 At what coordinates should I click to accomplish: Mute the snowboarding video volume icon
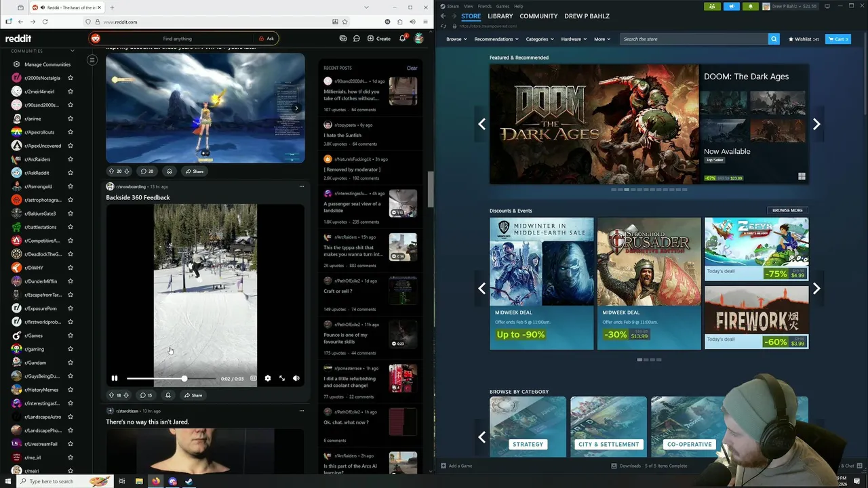[x=296, y=378]
